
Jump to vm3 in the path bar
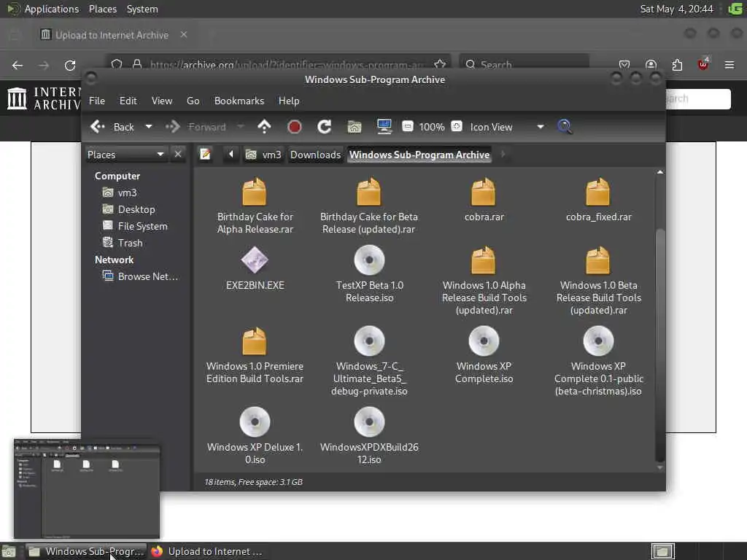click(263, 155)
